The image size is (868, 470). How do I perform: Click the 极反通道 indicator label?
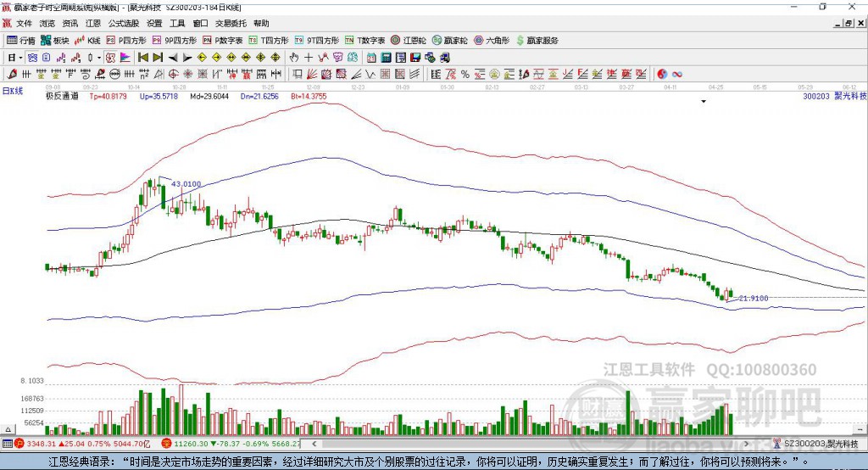(62, 97)
